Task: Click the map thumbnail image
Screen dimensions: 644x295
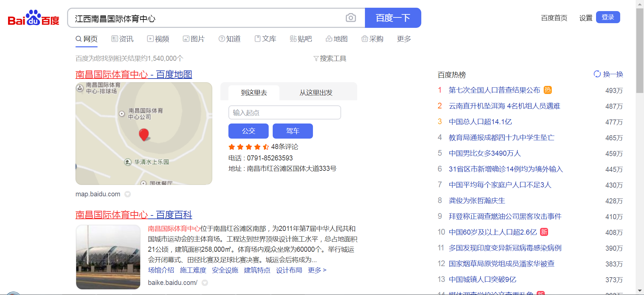Action: [144, 134]
